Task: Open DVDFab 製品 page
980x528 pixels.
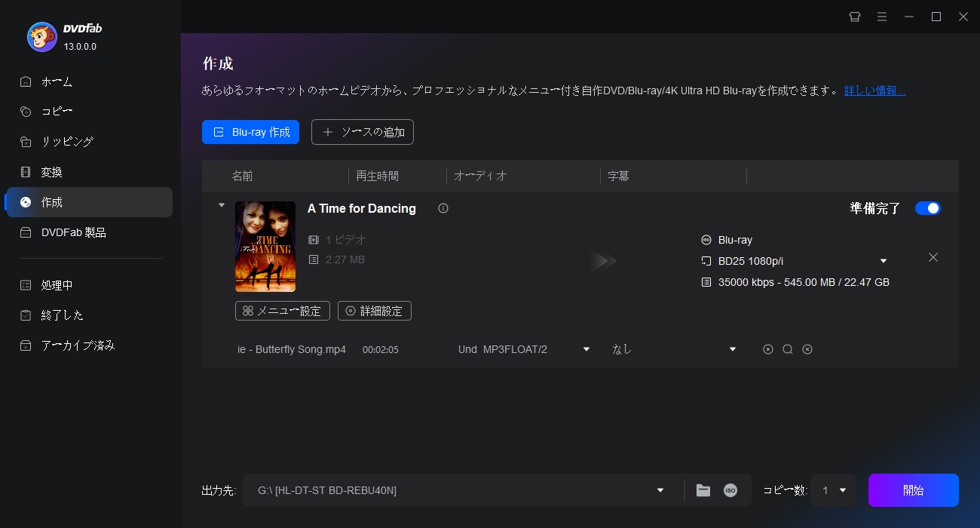Action: 89,232
